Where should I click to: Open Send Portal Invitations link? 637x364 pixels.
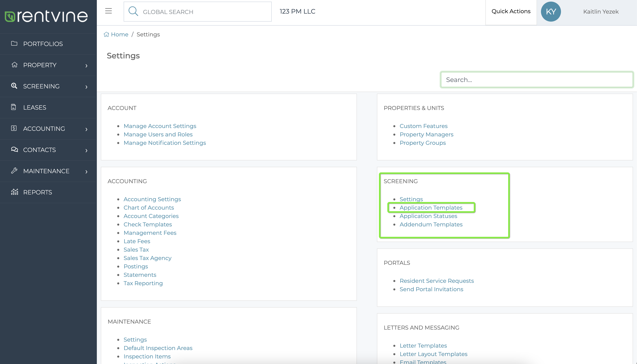point(431,289)
